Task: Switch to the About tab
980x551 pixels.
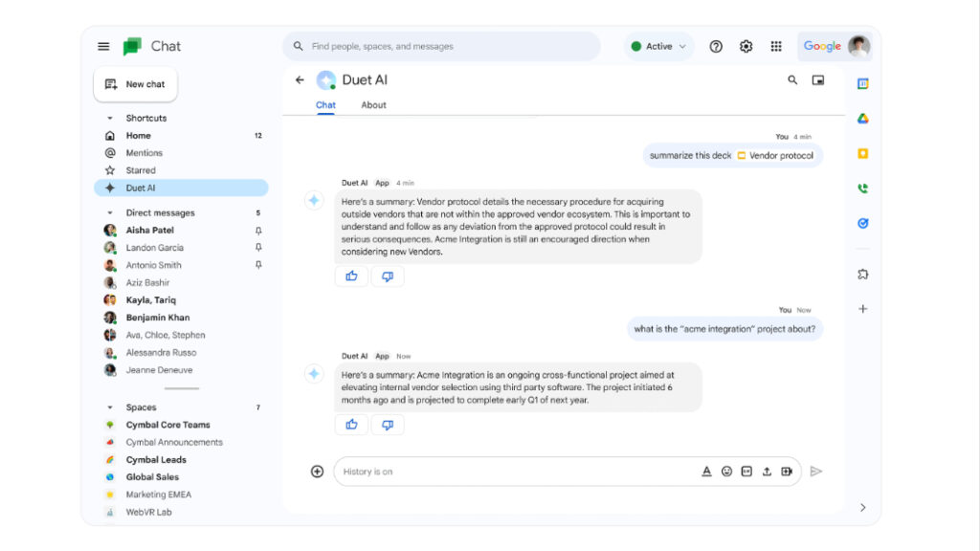Action: (x=374, y=105)
